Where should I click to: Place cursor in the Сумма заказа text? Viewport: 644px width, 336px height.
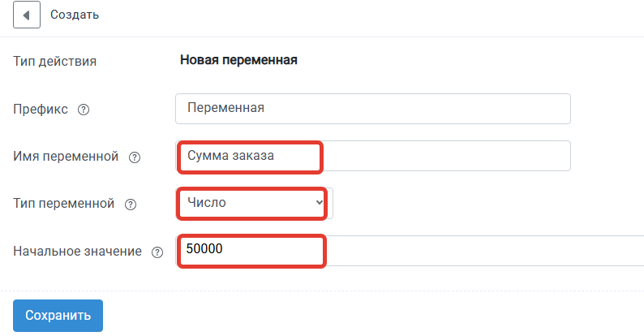click(231, 156)
